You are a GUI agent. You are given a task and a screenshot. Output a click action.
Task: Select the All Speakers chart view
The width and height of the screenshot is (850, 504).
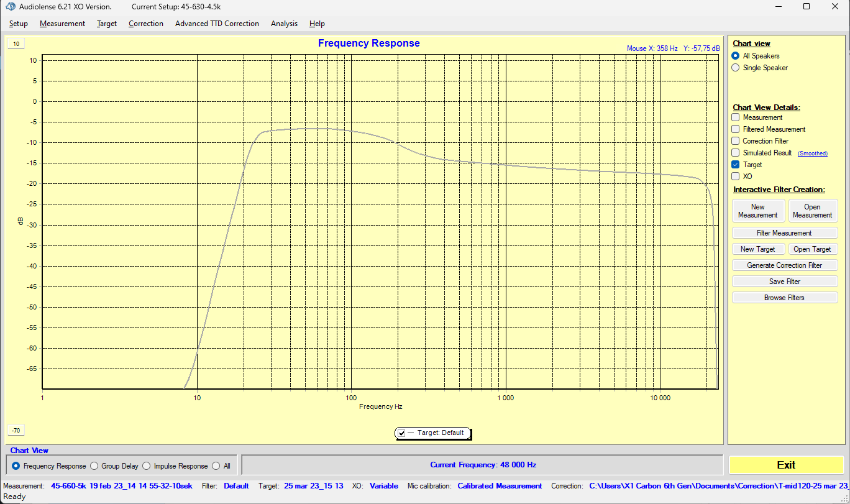736,56
